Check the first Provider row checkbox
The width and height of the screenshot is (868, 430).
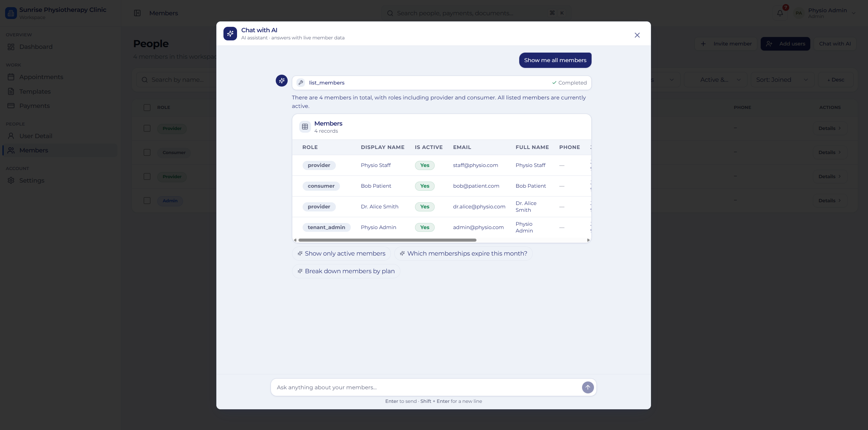point(147,128)
